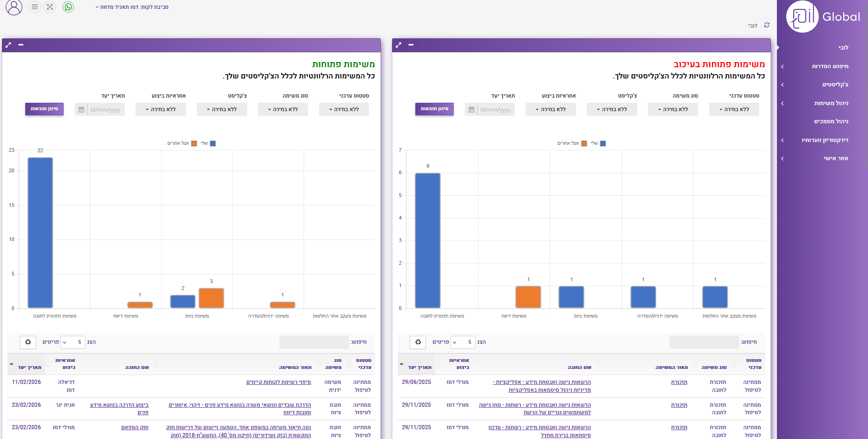Open the צ'קליסט filter dropdown in משימות פתוחות
The height and width of the screenshot is (439, 868).
(x=222, y=109)
